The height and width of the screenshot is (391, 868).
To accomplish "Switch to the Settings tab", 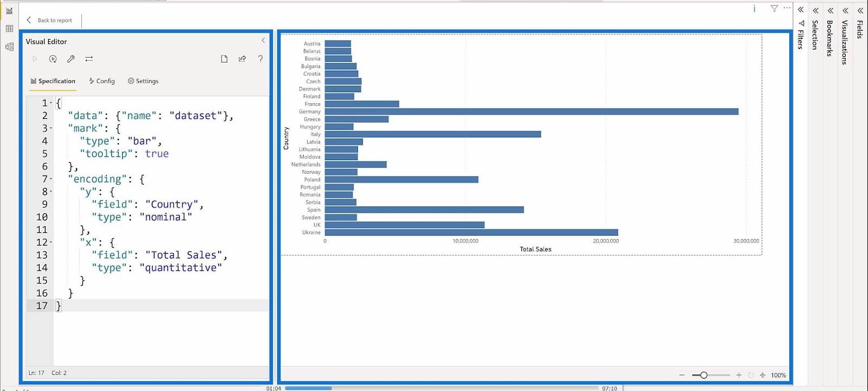I will pos(143,81).
